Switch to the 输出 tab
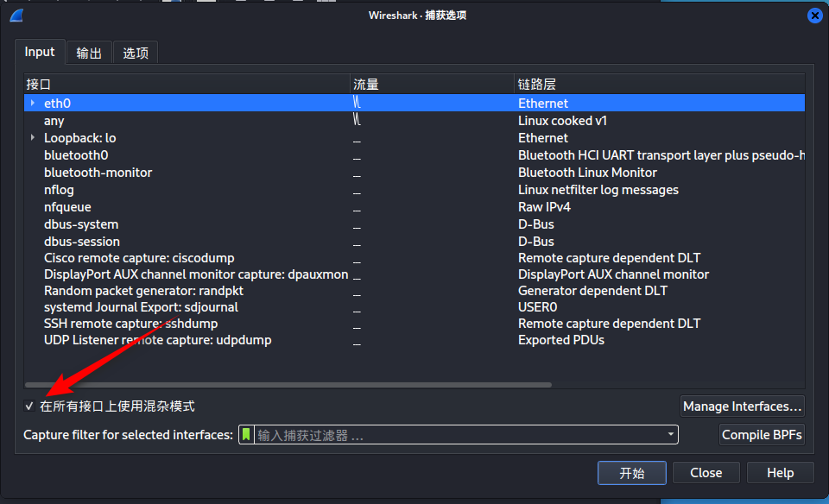This screenshot has height=504, width=829. point(89,53)
